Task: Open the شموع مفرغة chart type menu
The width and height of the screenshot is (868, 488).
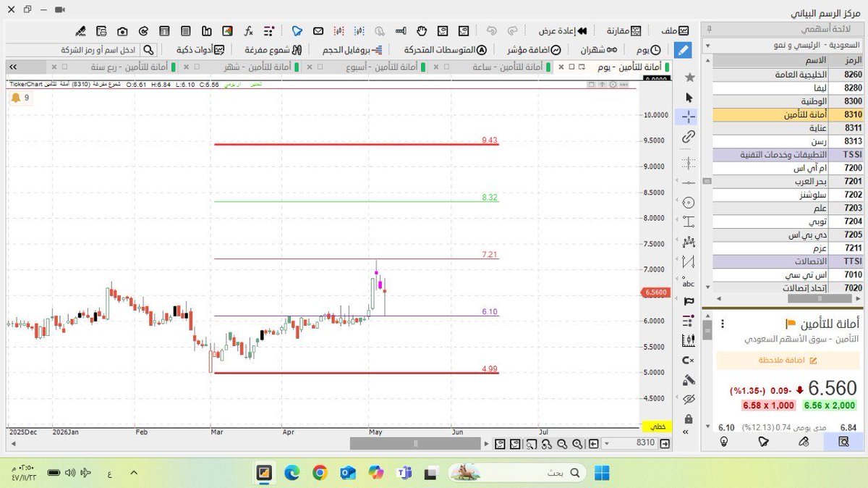Action: (273, 50)
